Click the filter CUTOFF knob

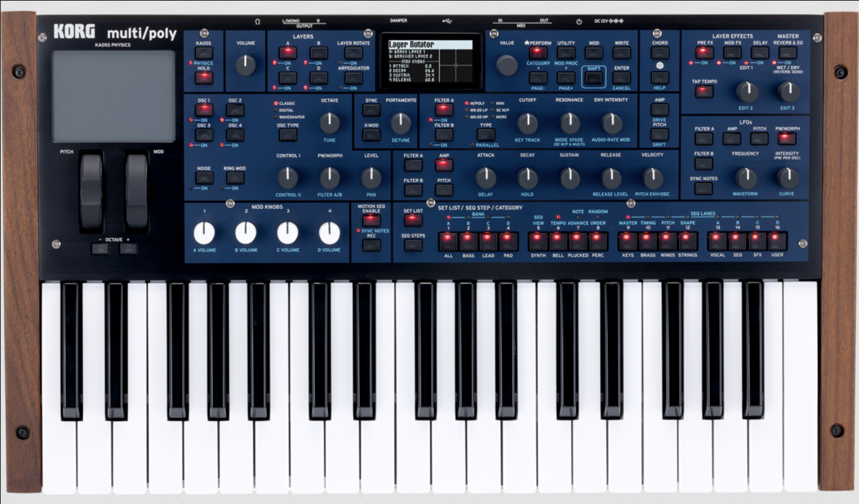pyautogui.click(x=527, y=123)
